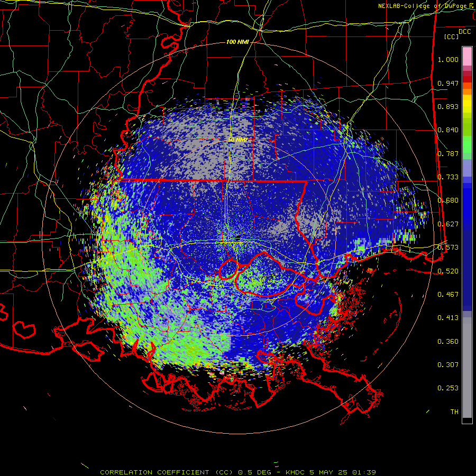Viewport: 476px width, 476px height.
Task: Click the DCC product label
Action: click(x=464, y=32)
